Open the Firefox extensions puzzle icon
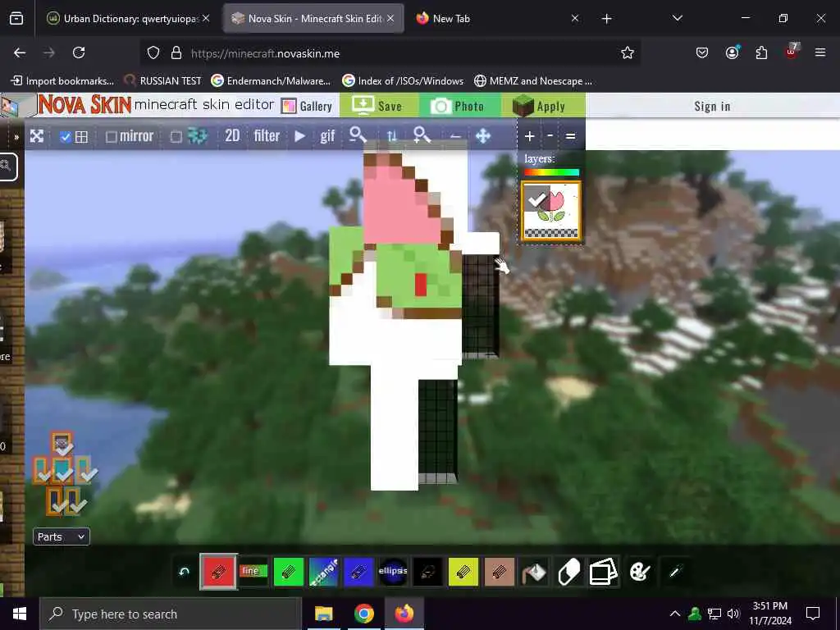This screenshot has width=840, height=630. click(761, 52)
